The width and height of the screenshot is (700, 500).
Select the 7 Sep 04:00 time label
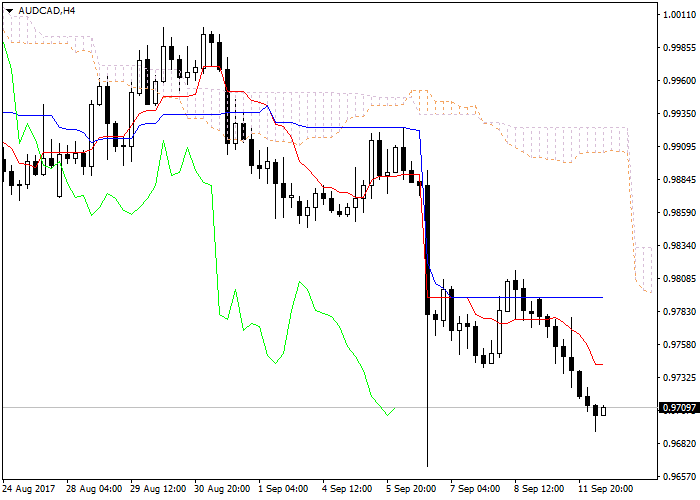coord(475,489)
